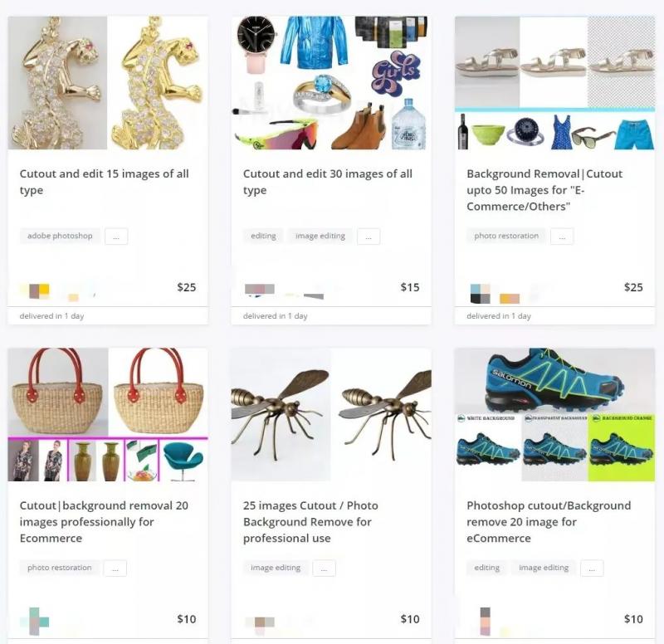
Task: Open the gold frog jewelry thumbnail
Action: point(108,83)
